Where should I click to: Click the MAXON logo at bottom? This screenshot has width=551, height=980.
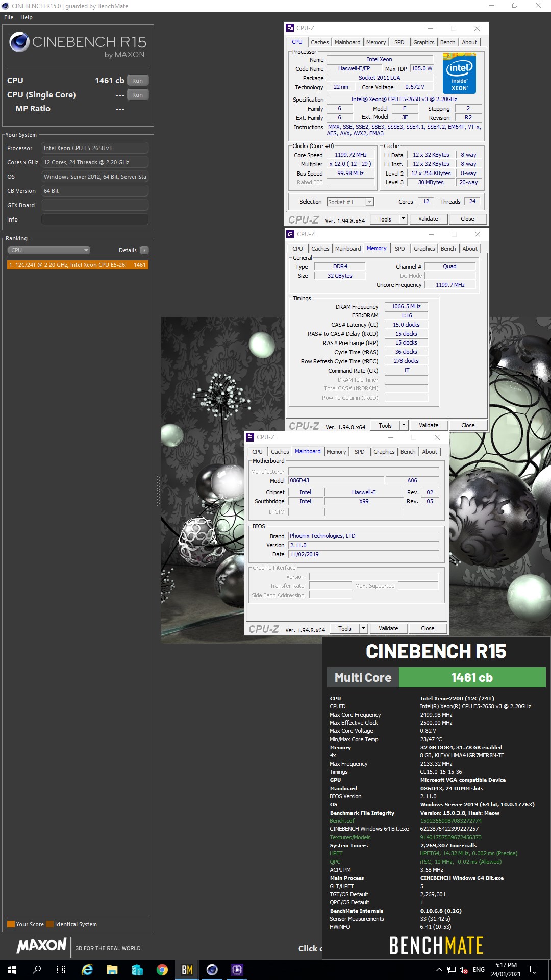42,946
